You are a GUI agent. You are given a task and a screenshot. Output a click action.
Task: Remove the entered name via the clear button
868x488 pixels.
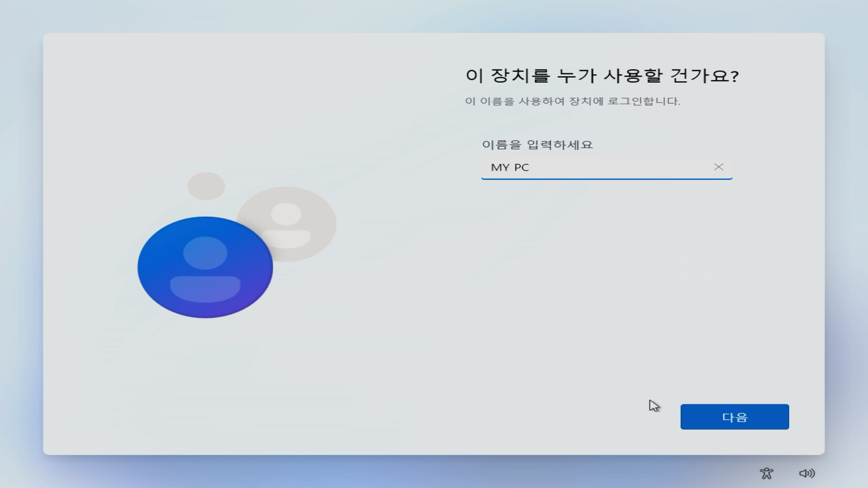(719, 167)
